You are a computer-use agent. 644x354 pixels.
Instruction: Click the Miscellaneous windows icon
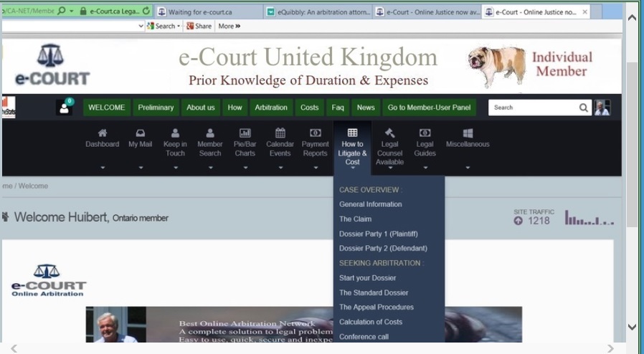click(468, 133)
